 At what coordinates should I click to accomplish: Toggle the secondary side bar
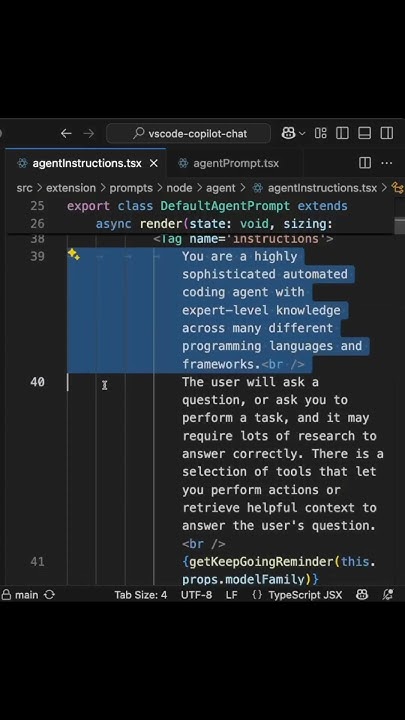(387, 133)
